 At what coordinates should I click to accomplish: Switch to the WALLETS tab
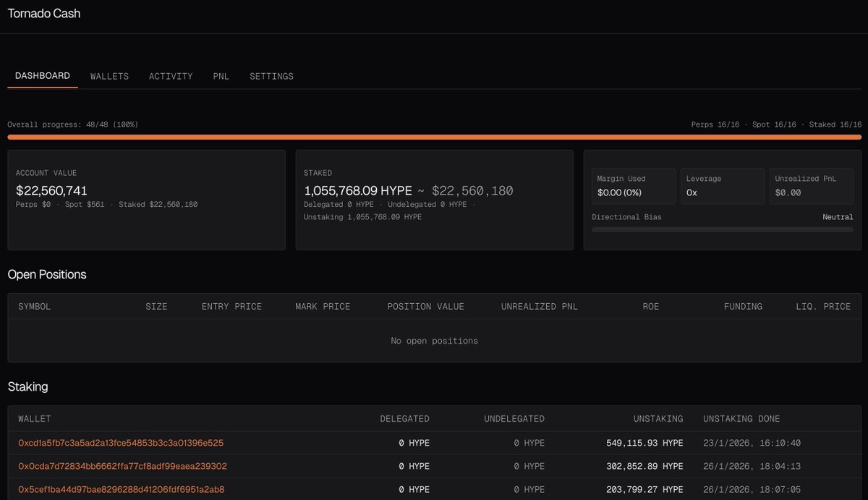(109, 76)
